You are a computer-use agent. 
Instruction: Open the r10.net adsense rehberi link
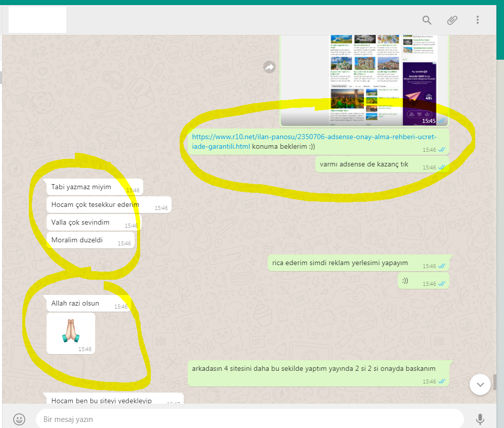[314, 141]
